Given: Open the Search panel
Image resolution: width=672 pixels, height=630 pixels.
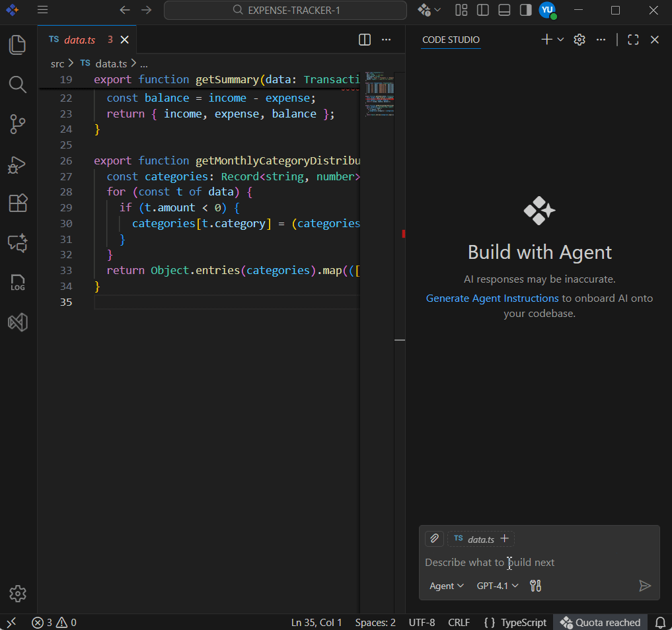Looking at the screenshot, I should (17, 85).
